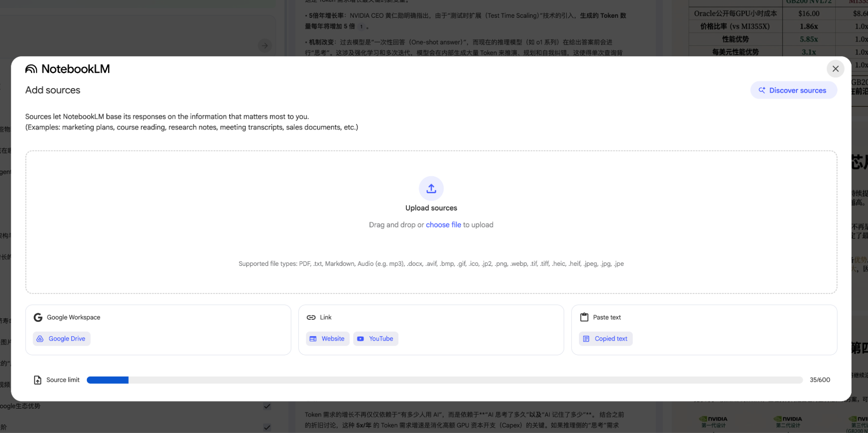Add a source from Google Drive
This screenshot has width=868, height=433.
coord(61,338)
